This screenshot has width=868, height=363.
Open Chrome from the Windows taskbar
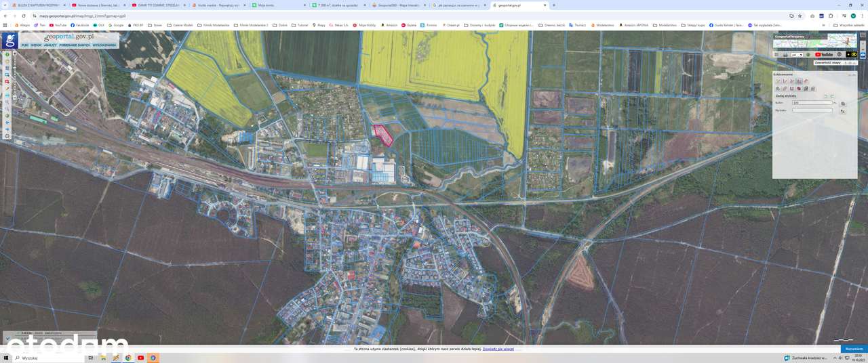(128, 358)
